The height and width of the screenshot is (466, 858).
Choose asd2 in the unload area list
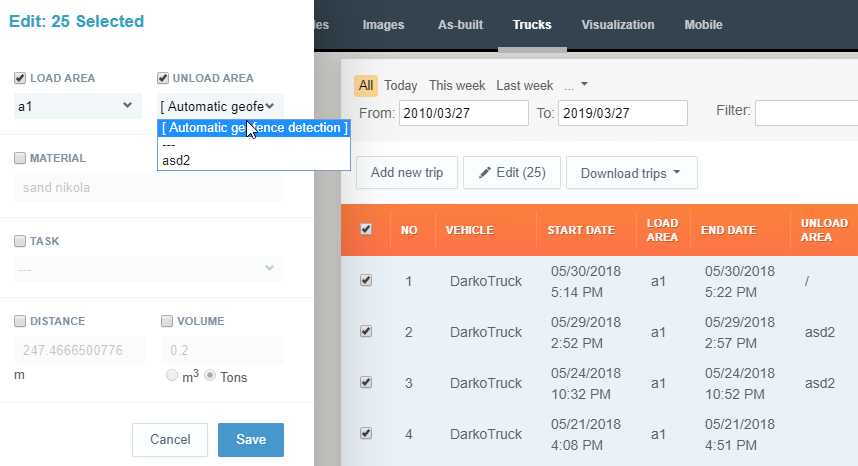pos(254,160)
